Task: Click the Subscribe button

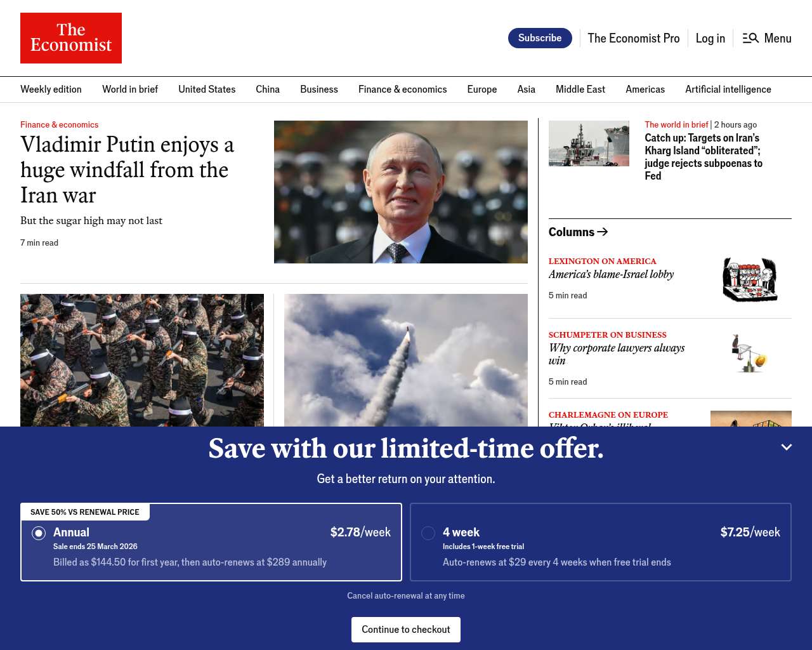Action: 540,38
